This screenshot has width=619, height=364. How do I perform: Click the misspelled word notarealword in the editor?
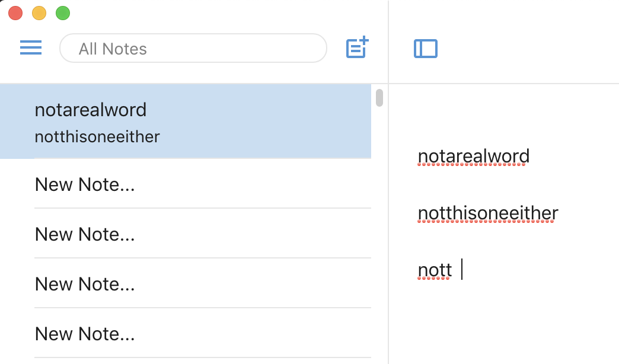(473, 155)
